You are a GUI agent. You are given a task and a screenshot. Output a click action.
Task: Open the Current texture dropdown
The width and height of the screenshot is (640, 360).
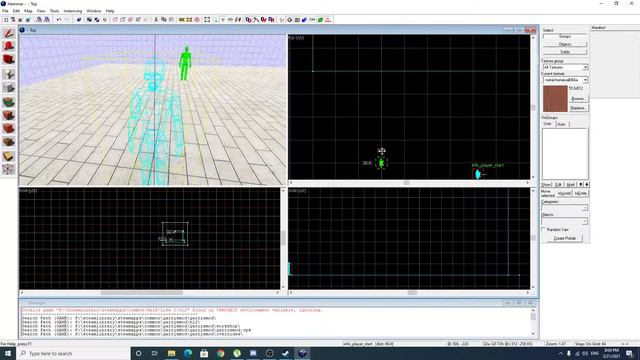pyautogui.click(x=565, y=80)
